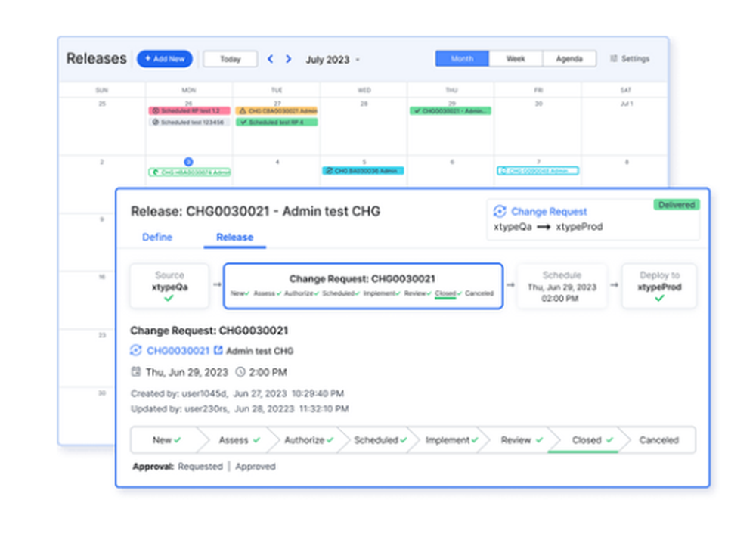Click the Change Request sync icon in header card
The width and height of the screenshot is (756, 534).
point(500,211)
